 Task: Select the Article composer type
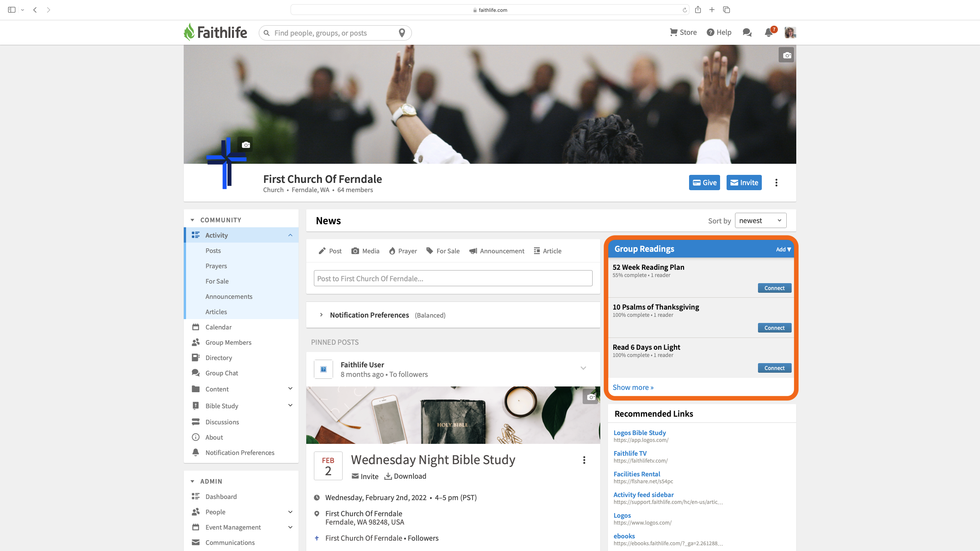[548, 251]
